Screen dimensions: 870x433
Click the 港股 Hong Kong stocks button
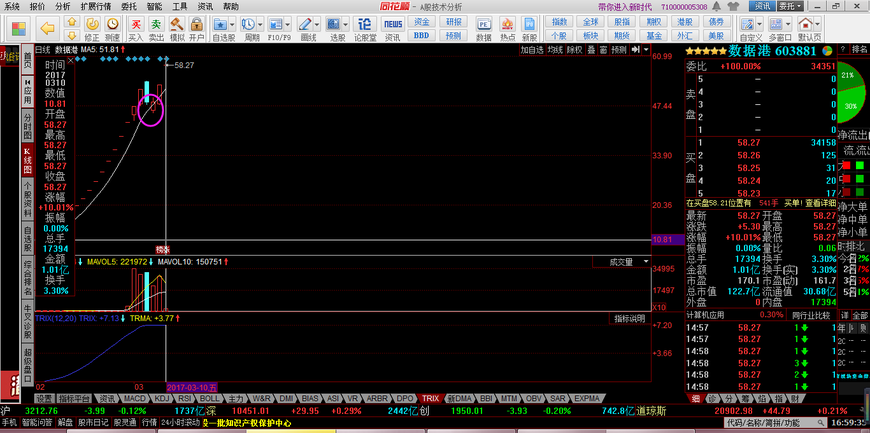(685, 22)
